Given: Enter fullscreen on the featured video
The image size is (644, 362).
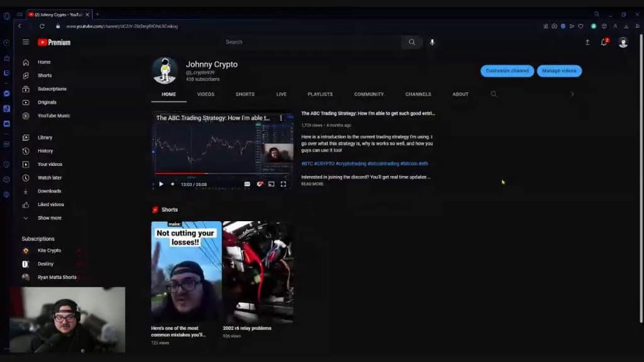Looking at the screenshot, I should click(x=284, y=184).
